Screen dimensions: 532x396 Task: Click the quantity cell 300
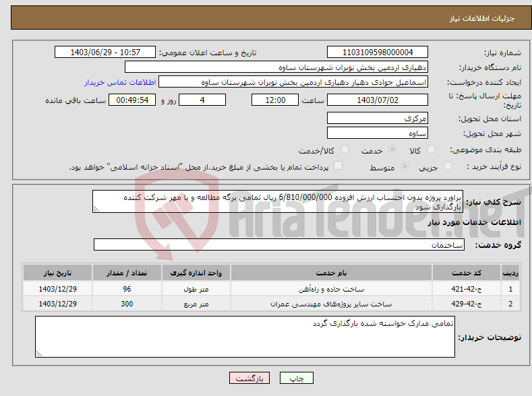[x=127, y=304]
